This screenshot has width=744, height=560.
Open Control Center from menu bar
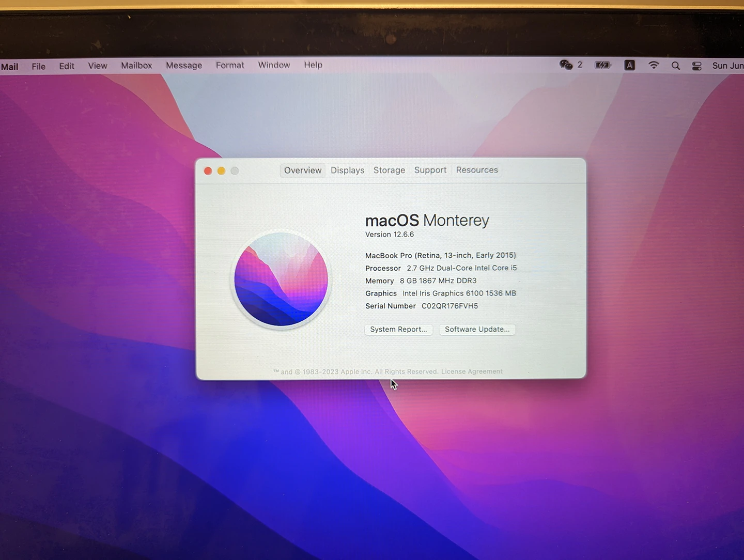(x=696, y=66)
